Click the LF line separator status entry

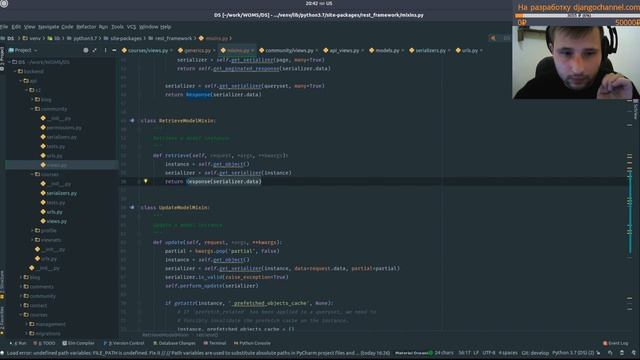[x=476, y=353]
